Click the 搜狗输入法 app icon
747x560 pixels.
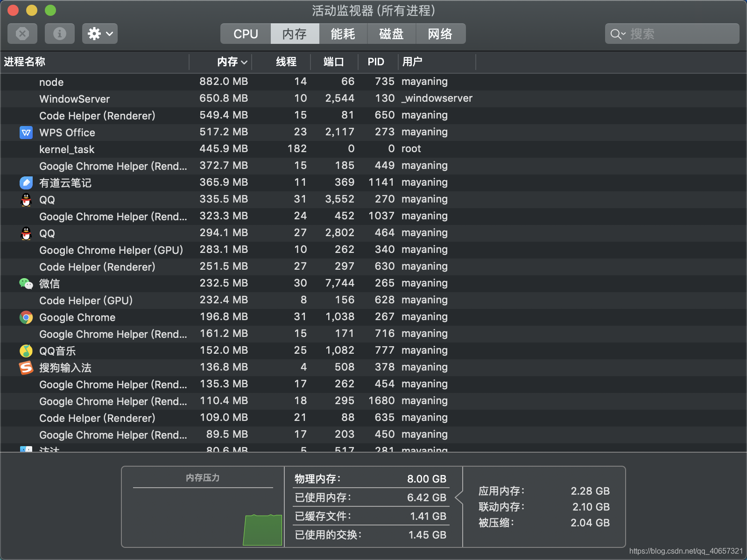(26, 368)
